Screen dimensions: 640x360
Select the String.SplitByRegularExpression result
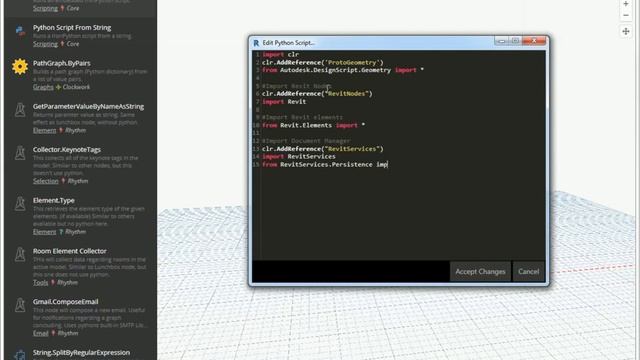80,353
